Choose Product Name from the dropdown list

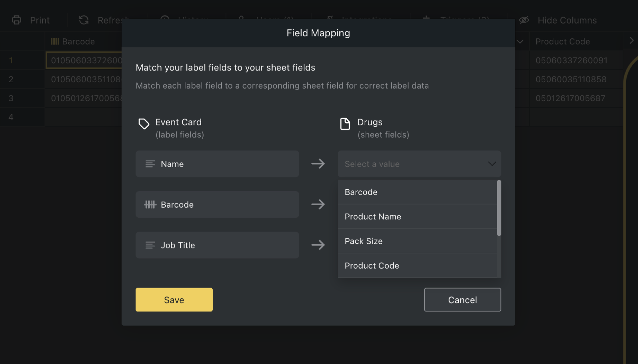[417, 216]
